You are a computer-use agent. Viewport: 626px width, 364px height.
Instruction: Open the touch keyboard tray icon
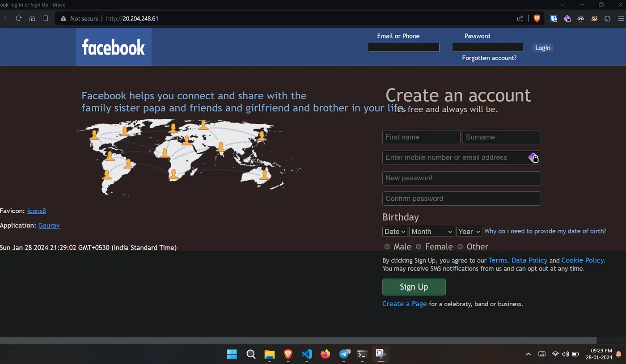(542, 354)
